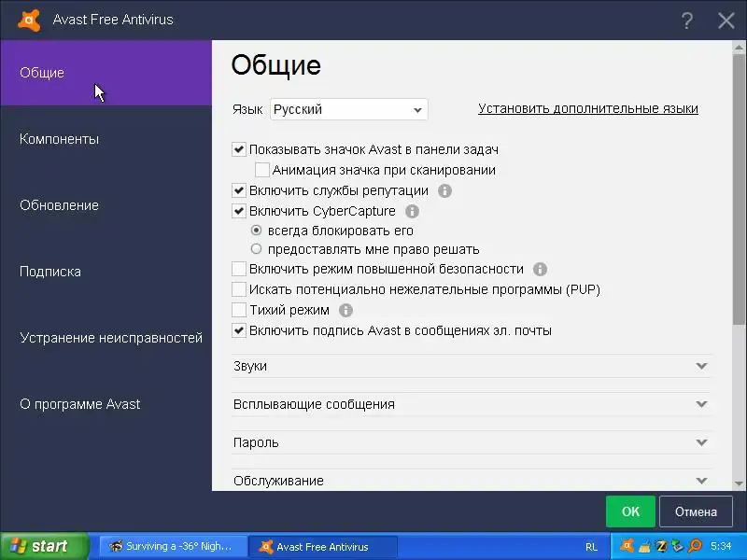Open О программе Avast tab

click(106, 404)
